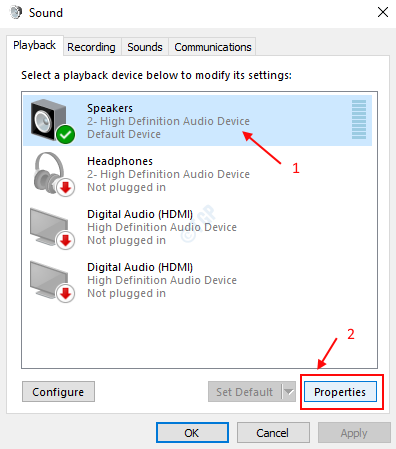Viewport: 396px width, 449px height.
Task: Click the Speakers volume level meter
Action: [359, 119]
